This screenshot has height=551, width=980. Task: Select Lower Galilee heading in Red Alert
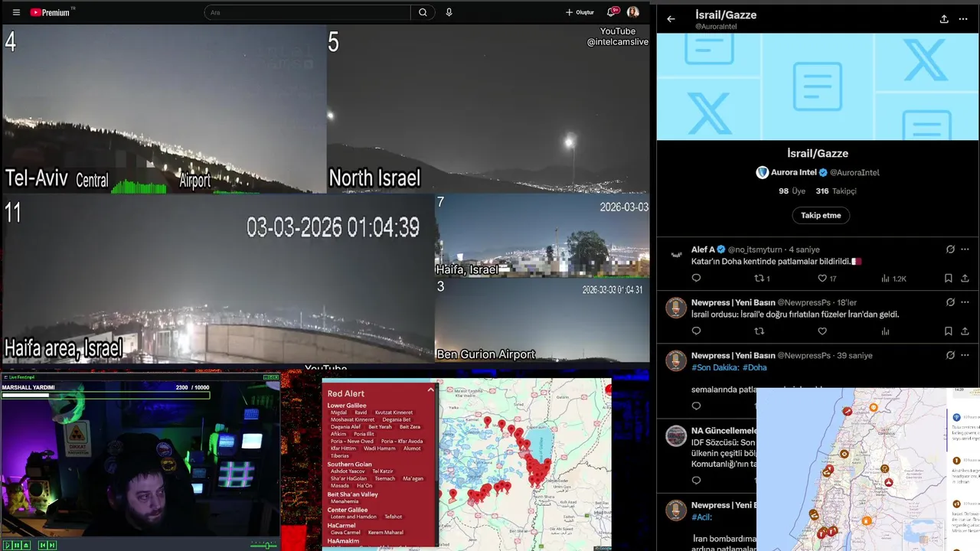tap(347, 406)
